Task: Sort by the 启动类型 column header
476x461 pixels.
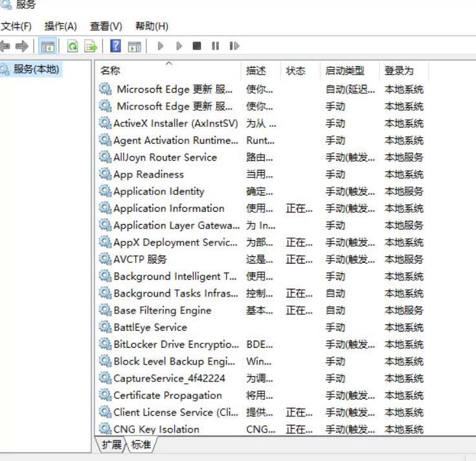Action: point(350,71)
